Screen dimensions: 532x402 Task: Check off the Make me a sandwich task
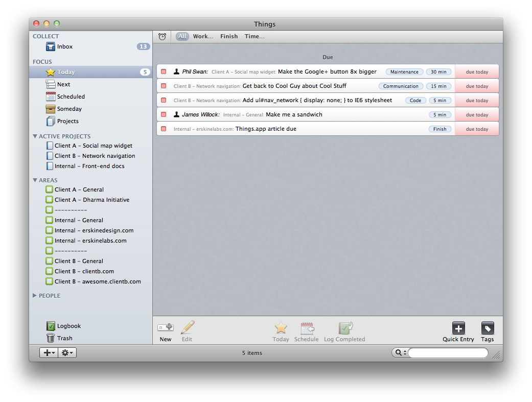(x=163, y=114)
